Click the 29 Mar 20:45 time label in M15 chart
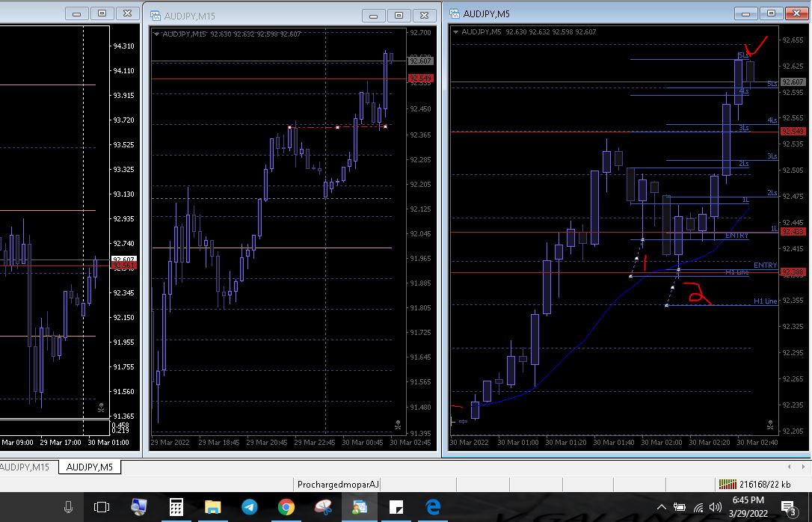The width and height of the screenshot is (812, 522). tap(267, 443)
